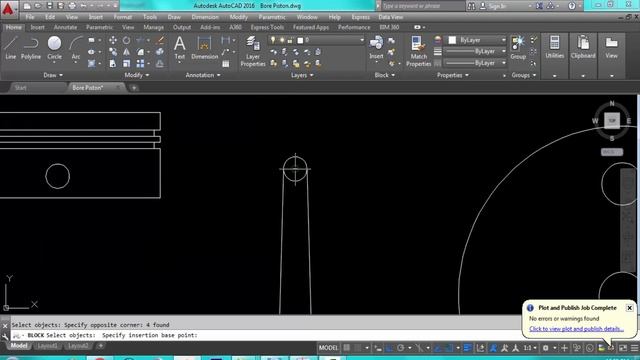Click the Copy tool in Modify panel
Image resolution: width=640 pixels, height=360 pixels.
[113, 52]
